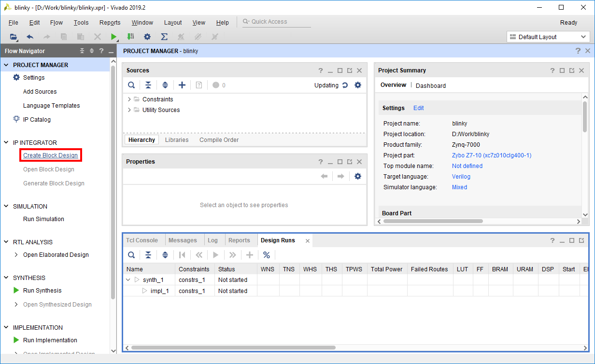The height and width of the screenshot is (364, 595).
Task: Open the Reports menu
Action: [x=110, y=23]
